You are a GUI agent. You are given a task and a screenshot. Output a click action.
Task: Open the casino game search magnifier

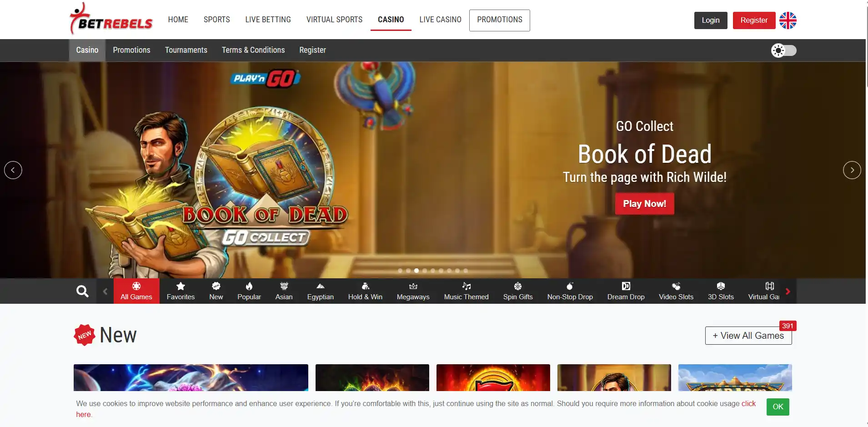tap(82, 291)
